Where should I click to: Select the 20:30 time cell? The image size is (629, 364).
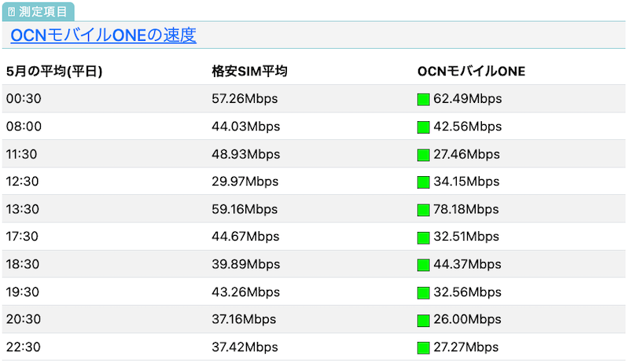coord(24,319)
